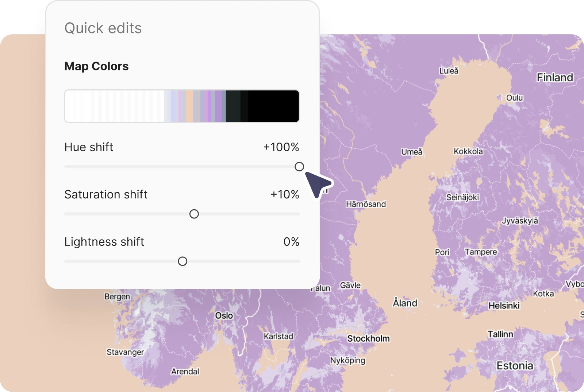Click the +100% Hue shift value
Screen dimensions: 584x392
(281, 147)
